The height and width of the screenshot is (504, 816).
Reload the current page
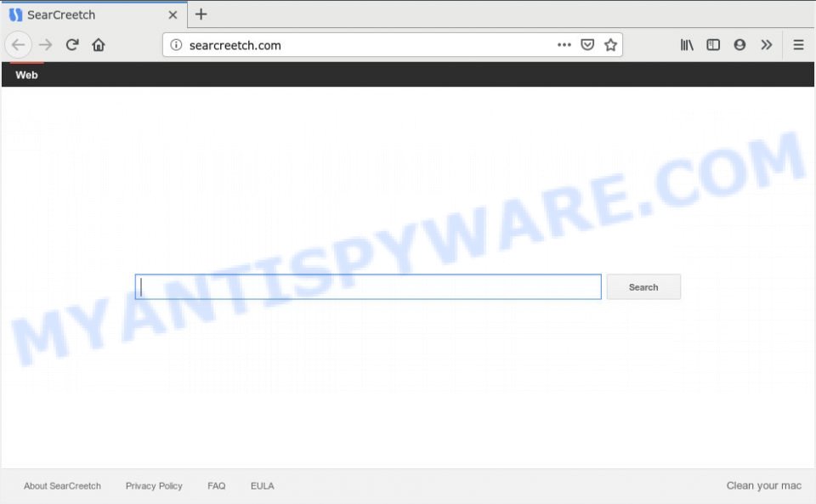pyautogui.click(x=72, y=45)
